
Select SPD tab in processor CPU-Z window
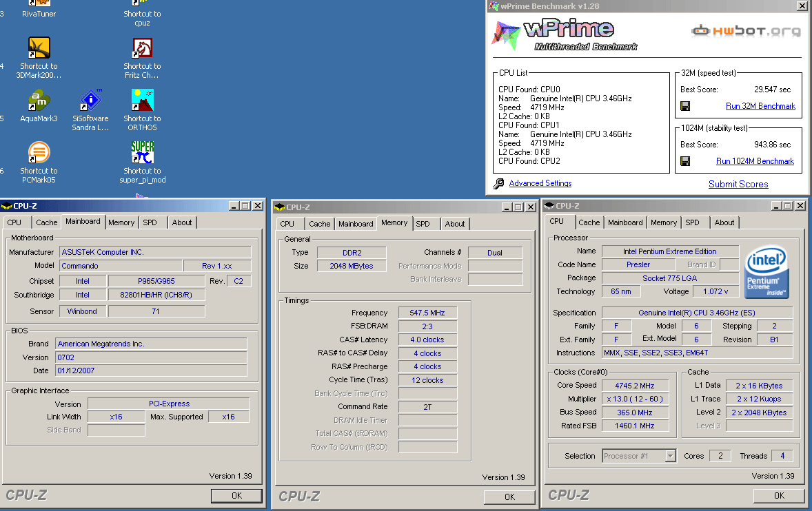pos(692,222)
